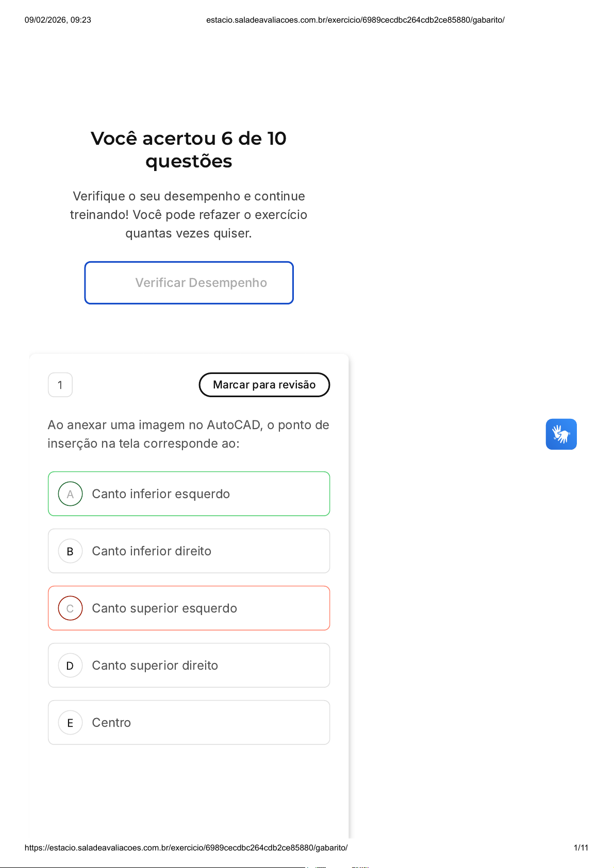Viewport: 614px width, 868px height.
Task: Click the date and time in the header
Action: (x=58, y=20)
